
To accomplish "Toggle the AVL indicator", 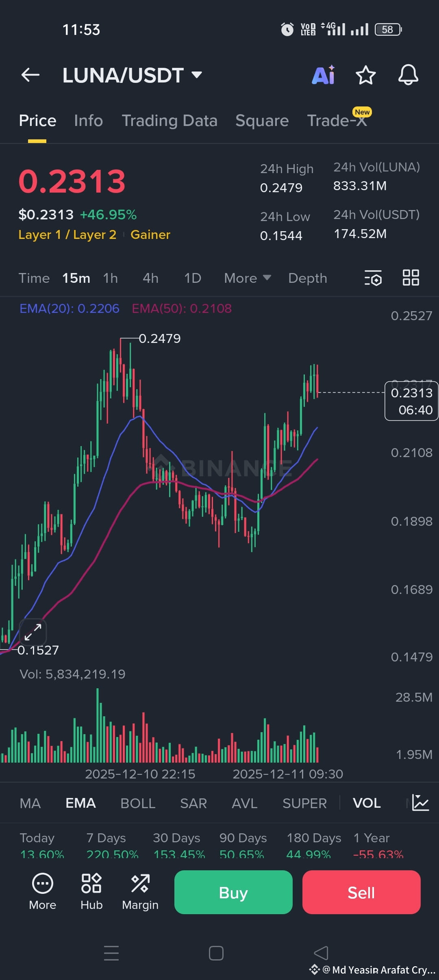I will point(245,803).
